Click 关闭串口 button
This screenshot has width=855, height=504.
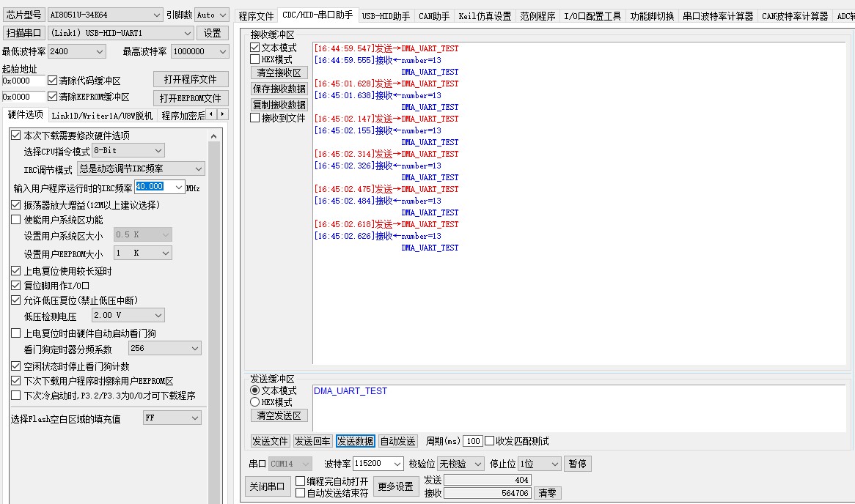(x=267, y=486)
